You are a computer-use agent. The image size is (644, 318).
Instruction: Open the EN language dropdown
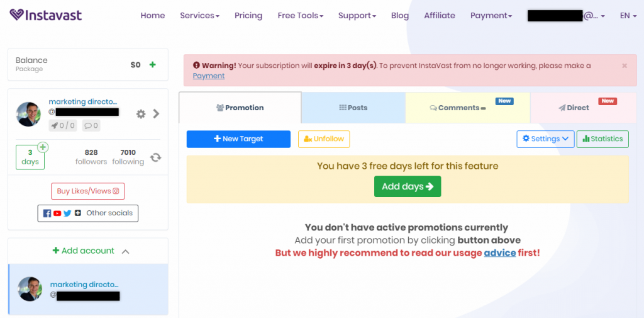point(628,16)
